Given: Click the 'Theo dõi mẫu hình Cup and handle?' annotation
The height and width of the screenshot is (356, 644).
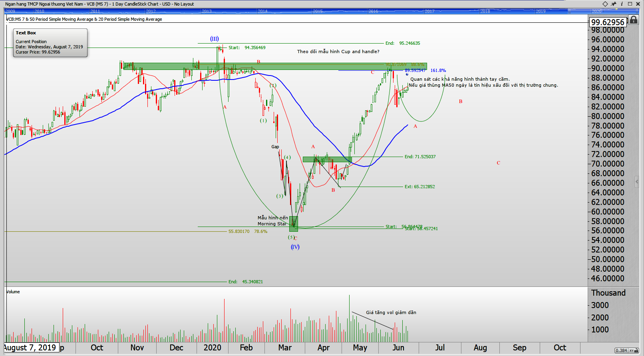Looking at the screenshot, I should coord(338,52).
